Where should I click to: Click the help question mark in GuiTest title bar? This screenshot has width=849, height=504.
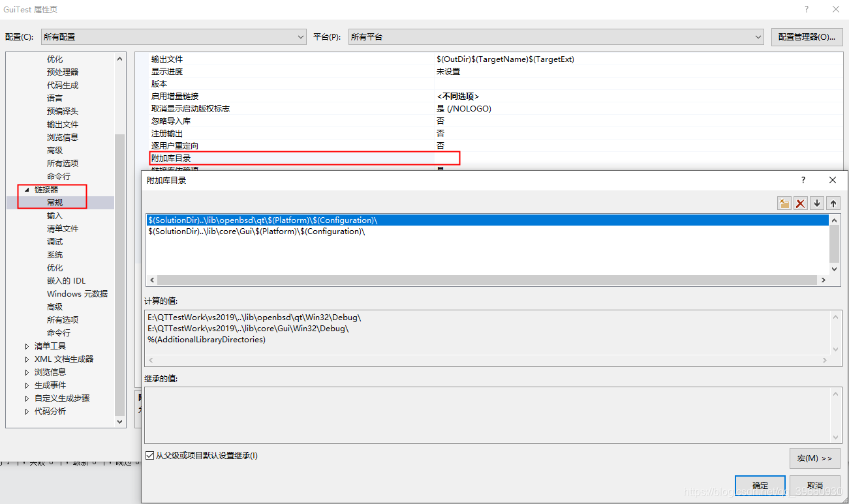[807, 9]
